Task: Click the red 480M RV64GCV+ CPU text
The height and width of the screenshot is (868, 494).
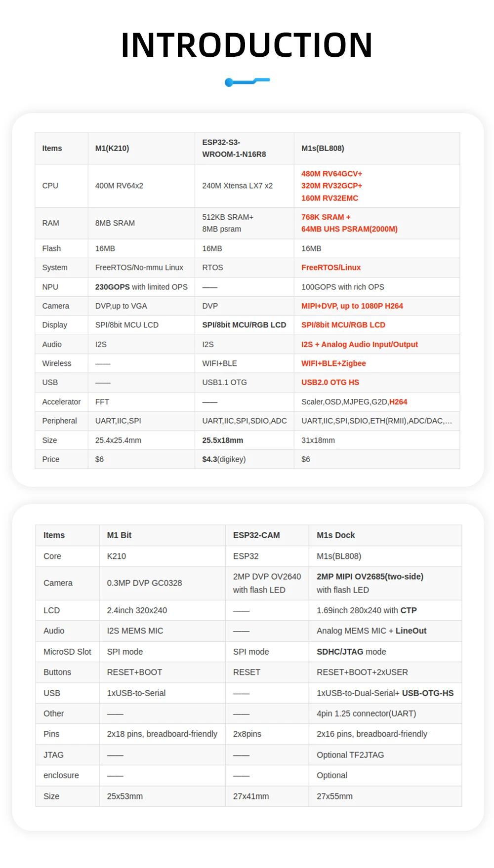Action: (332, 174)
